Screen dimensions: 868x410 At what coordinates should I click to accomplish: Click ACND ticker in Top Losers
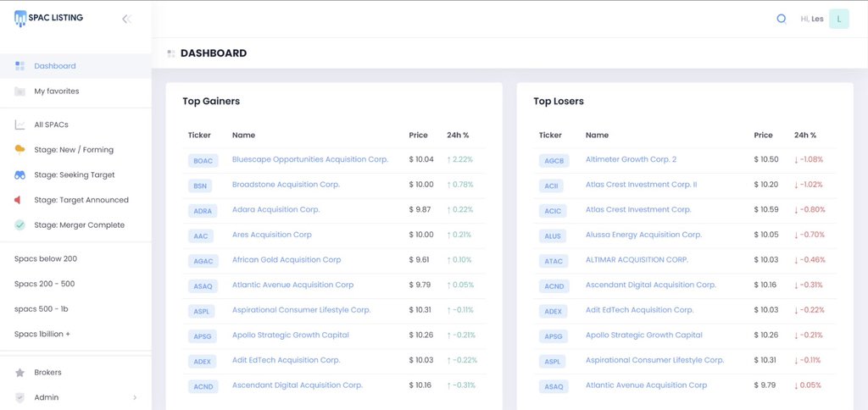pyautogui.click(x=554, y=286)
